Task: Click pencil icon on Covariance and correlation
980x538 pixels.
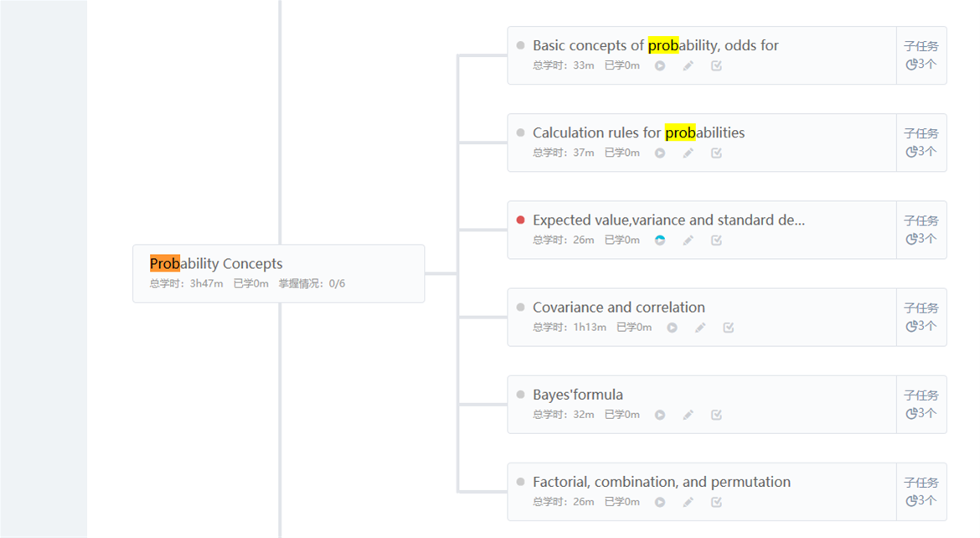Action: pyautogui.click(x=700, y=328)
